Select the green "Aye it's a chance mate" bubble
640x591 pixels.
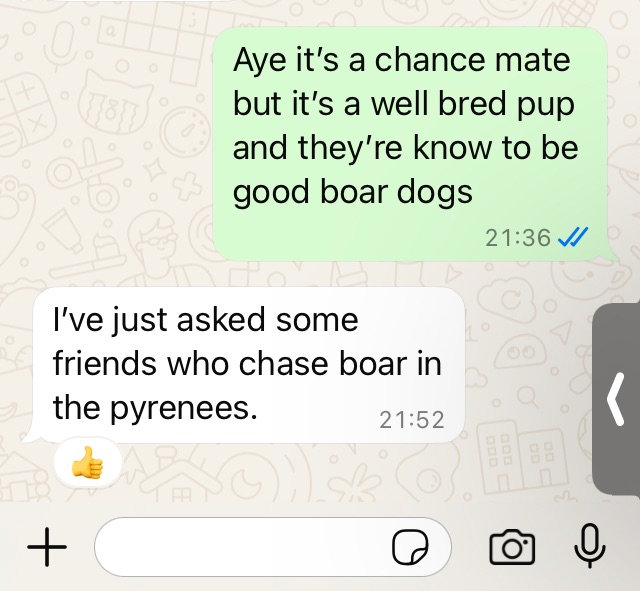[x=410, y=144]
